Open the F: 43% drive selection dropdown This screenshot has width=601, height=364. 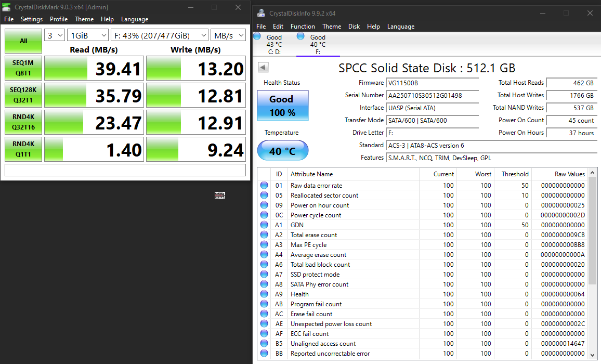click(160, 35)
